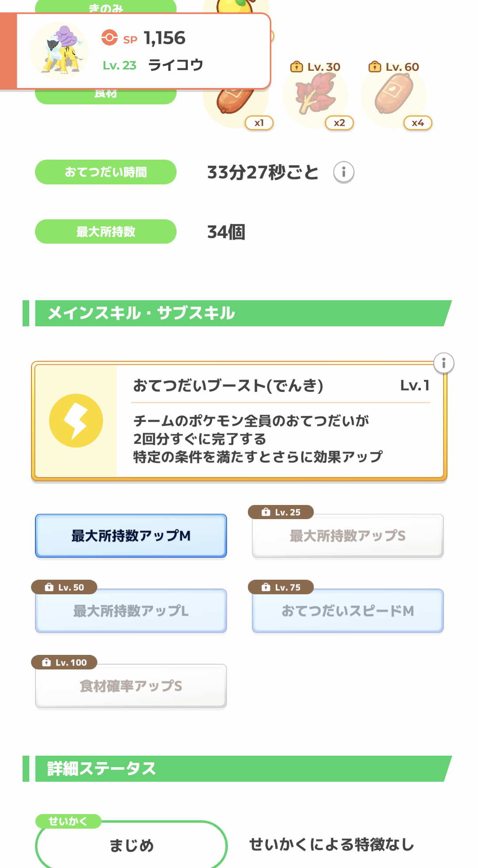This screenshot has width=478, height=868.
Task: Open the info icon next to 33分27秒ごと
Action: click(343, 172)
